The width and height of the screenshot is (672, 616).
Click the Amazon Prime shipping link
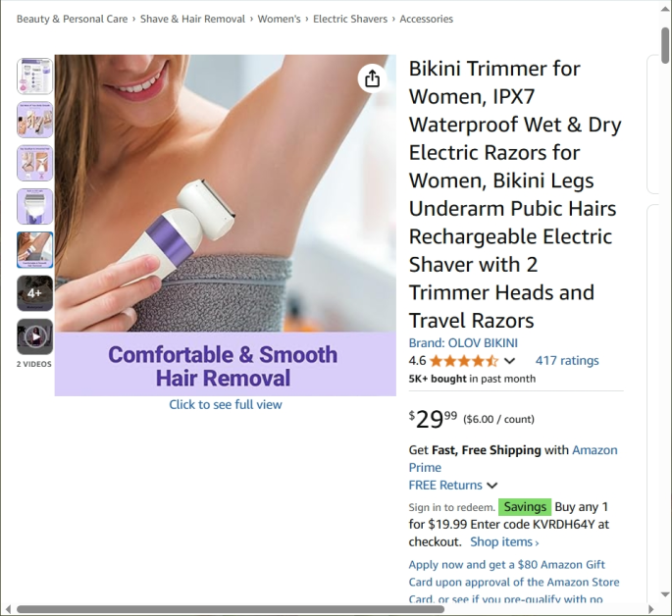click(513, 459)
